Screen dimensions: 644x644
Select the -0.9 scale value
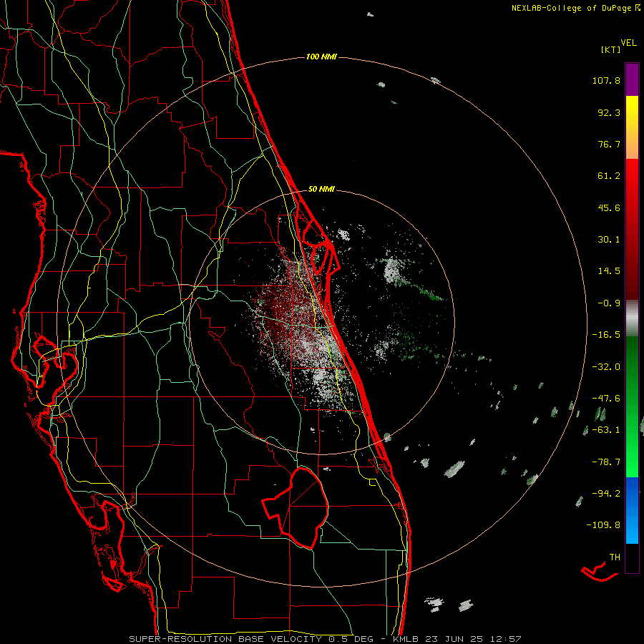point(609,303)
